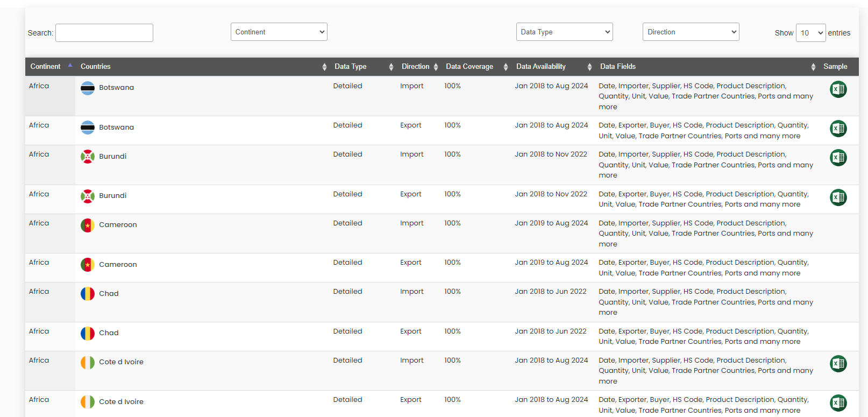Select Cote d Ivoire name in Import row
The height and width of the screenshot is (417, 868).
tap(121, 362)
